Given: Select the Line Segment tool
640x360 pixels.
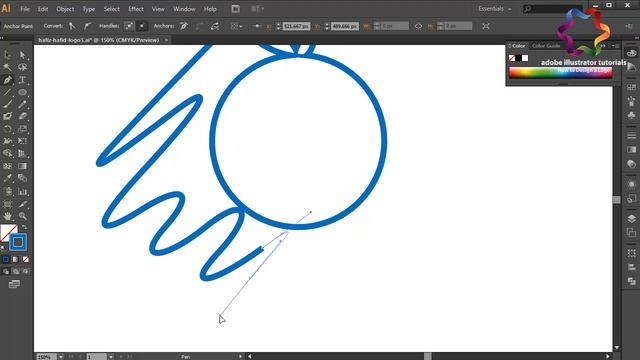Looking at the screenshot, I should click(x=7, y=92).
